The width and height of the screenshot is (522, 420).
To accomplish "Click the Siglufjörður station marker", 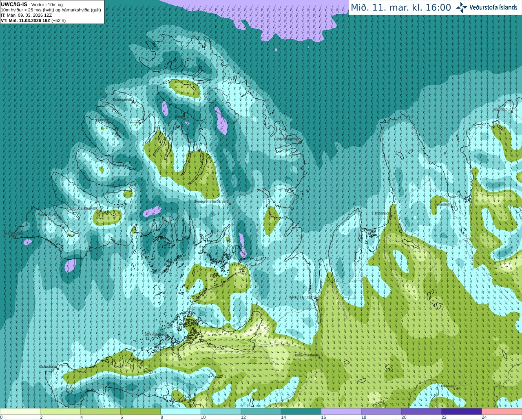I will 511,112.
